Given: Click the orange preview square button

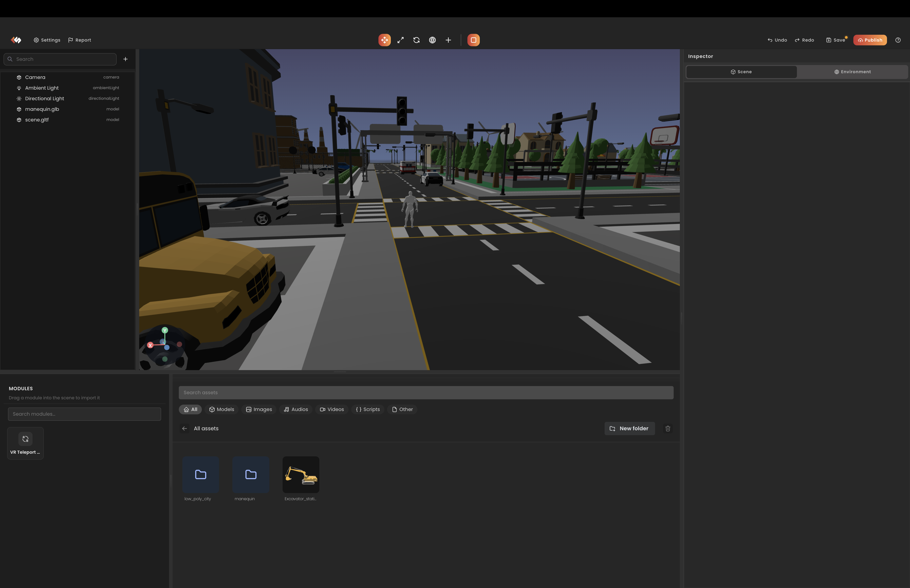Looking at the screenshot, I should pyautogui.click(x=473, y=40).
